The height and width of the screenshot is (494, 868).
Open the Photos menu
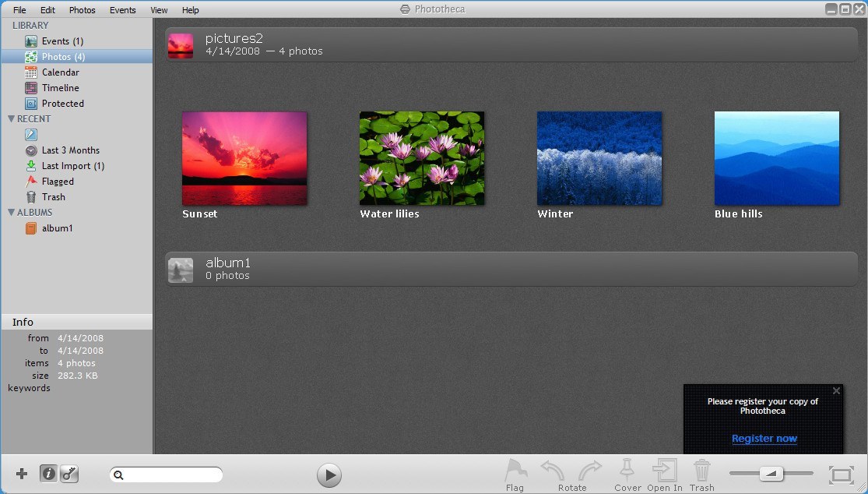click(82, 9)
